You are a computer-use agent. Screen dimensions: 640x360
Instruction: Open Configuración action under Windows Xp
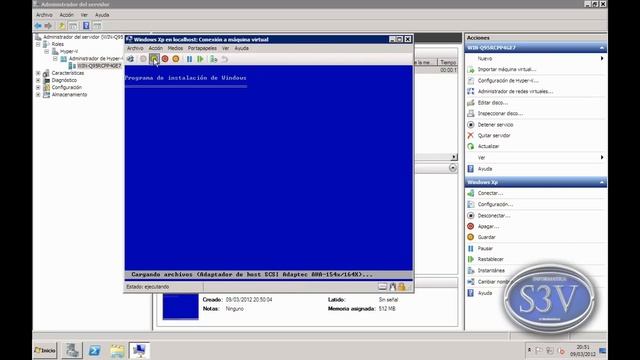pos(495,204)
